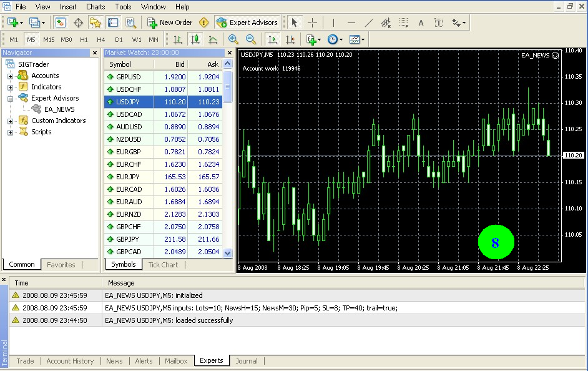Open the Templates dropdown arrow
This screenshot has height=371, width=588.
coord(363,39)
